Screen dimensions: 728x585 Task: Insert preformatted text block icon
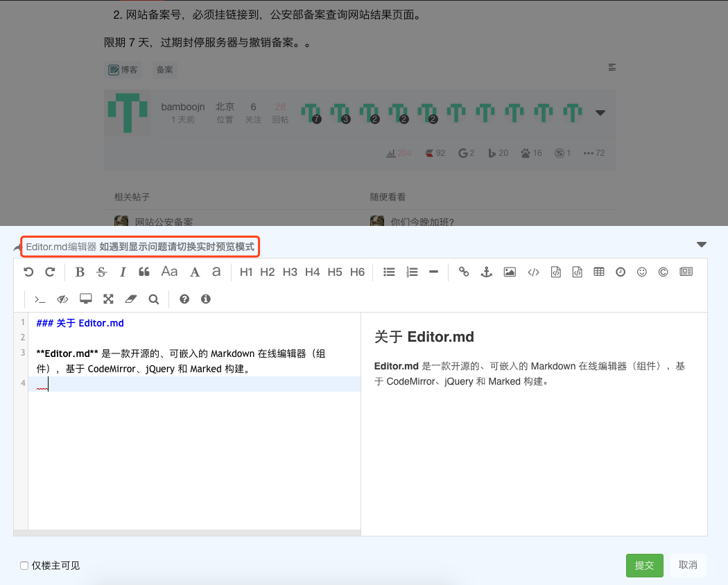point(556,272)
